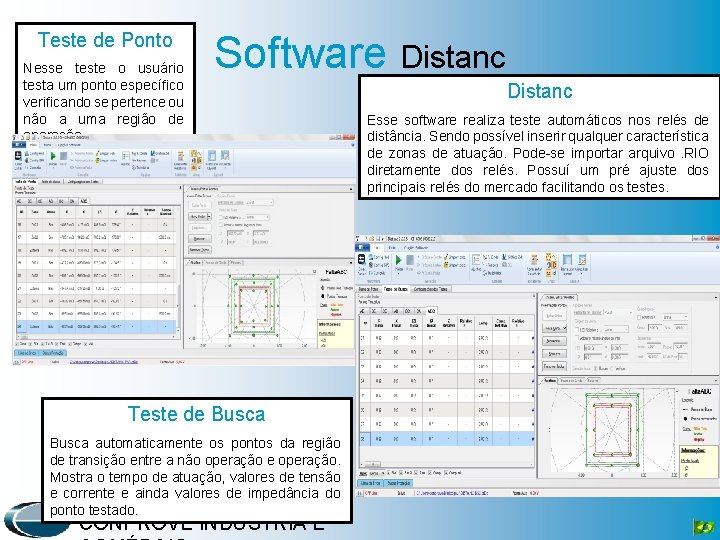This screenshot has height=540, width=720.
Task: Toggle first checkbox below right window table
Action: click(389, 472)
